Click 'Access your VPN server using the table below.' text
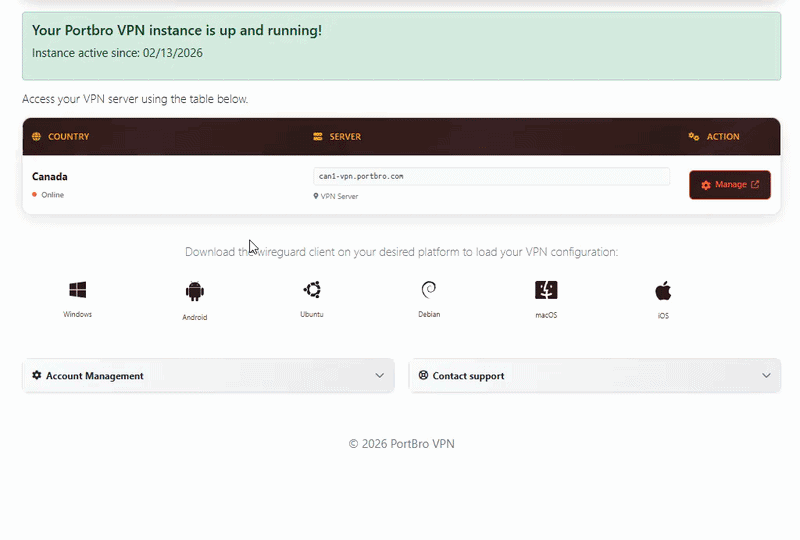Image resolution: width=800 pixels, height=540 pixels. (x=135, y=99)
